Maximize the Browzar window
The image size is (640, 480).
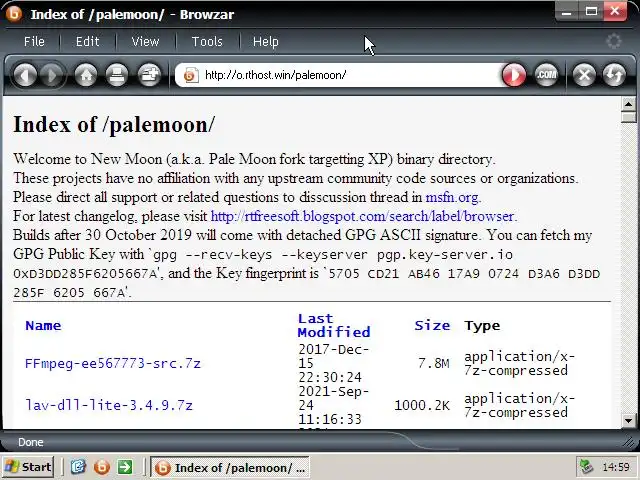[x=591, y=12]
